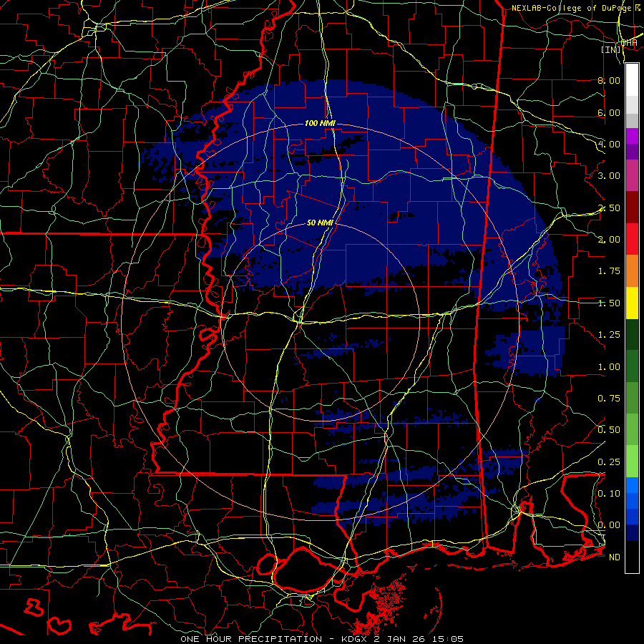Select the 1.00 legend value
The image size is (644, 644).
(609, 367)
